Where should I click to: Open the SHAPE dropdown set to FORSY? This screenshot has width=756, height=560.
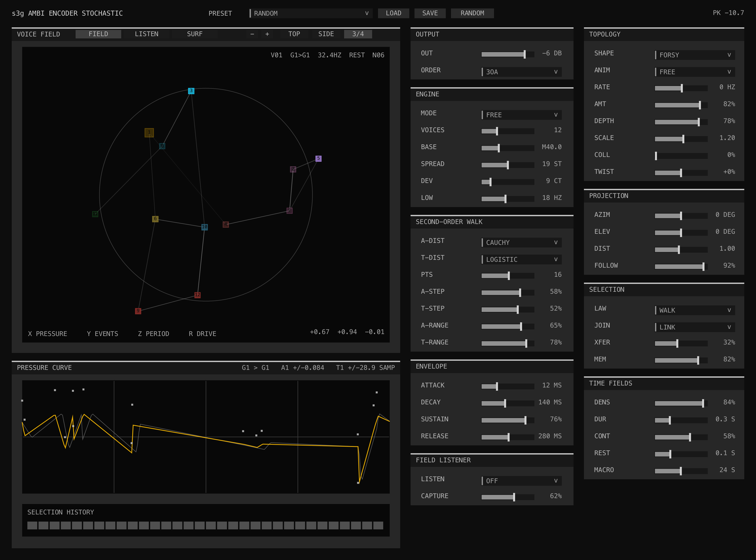(695, 55)
